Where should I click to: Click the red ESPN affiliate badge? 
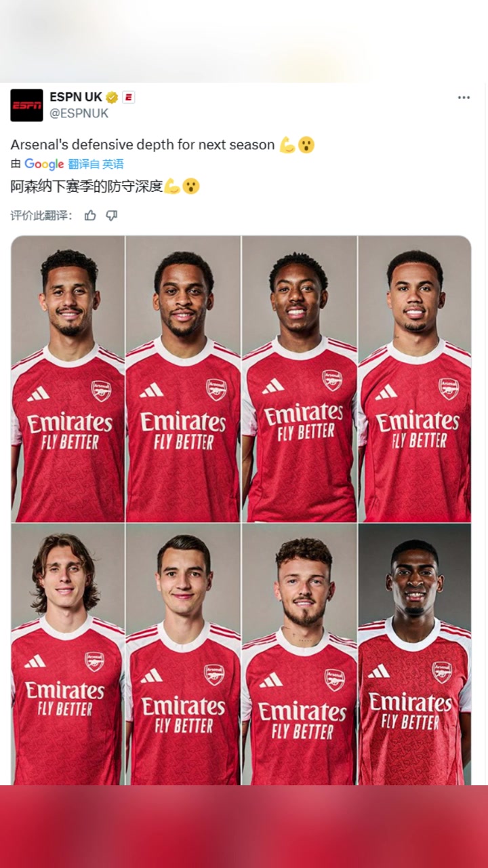128,98
